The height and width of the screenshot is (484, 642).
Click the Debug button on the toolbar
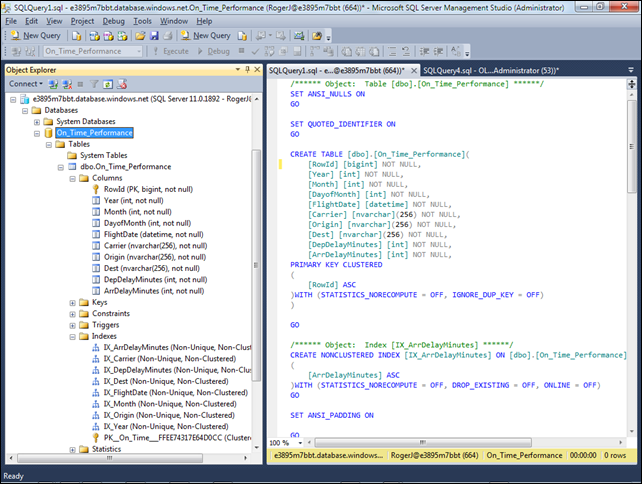coord(214,51)
